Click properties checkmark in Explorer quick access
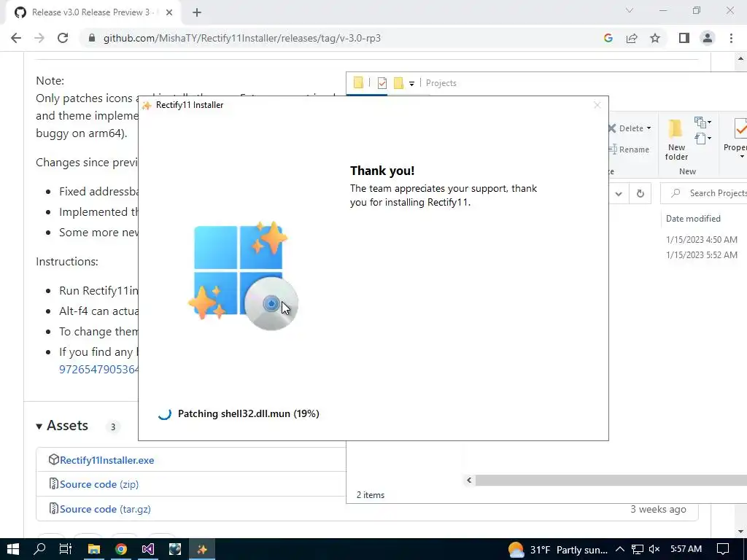This screenshot has height=560, width=747. point(382,83)
